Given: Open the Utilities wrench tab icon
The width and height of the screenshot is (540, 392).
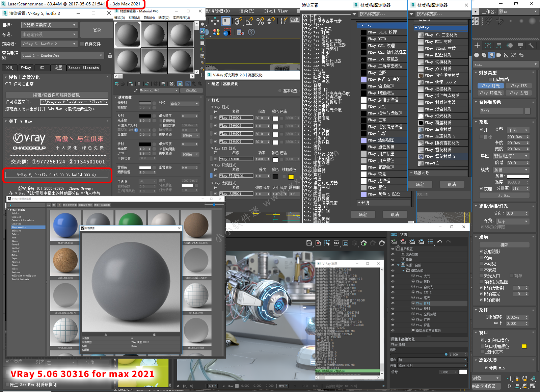Looking at the screenshot, I should click(x=531, y=45).
